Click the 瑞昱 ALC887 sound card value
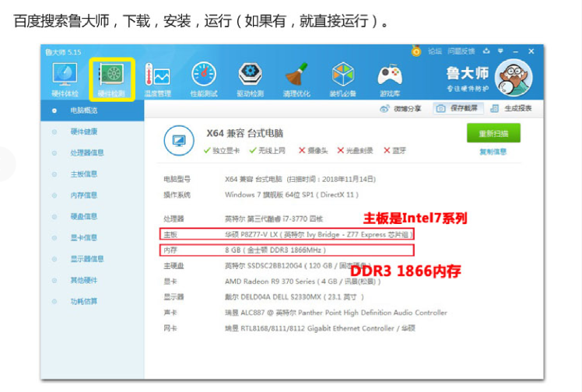 336,313
